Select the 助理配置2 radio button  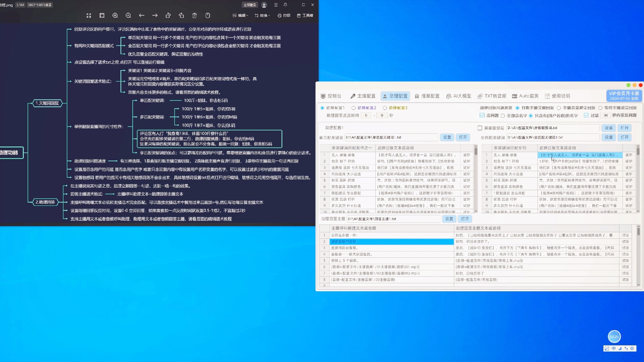click(354, 108)
